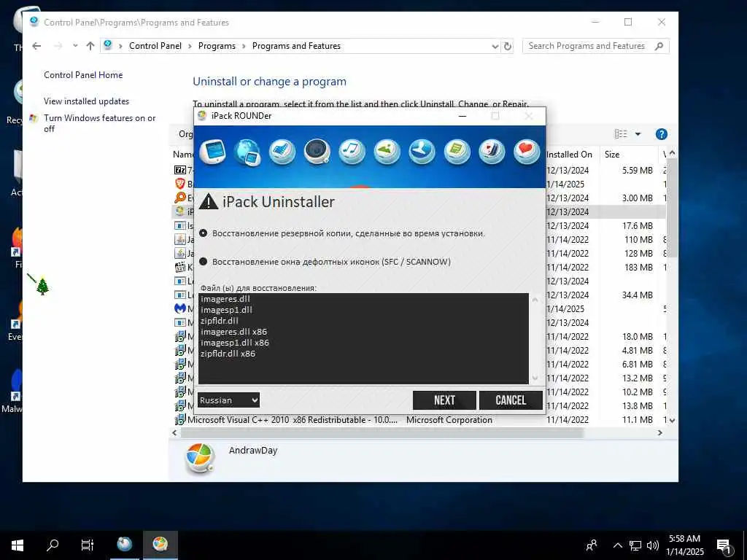This screenshot has width=747, height=560.
Task: Switch to iPack taskbar app icon
Action: point(160,545)
